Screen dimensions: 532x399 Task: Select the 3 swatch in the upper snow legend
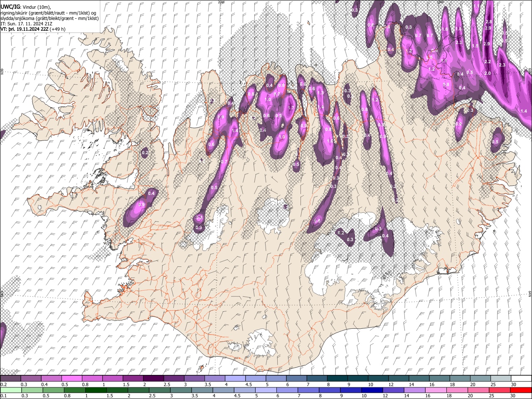click(x=194, y=378)
